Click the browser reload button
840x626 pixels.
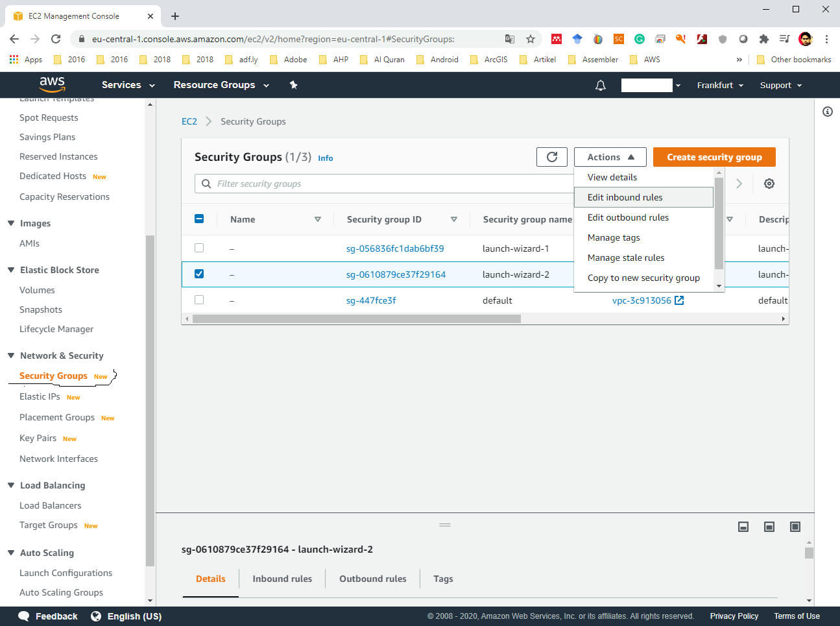click(56, 39)
